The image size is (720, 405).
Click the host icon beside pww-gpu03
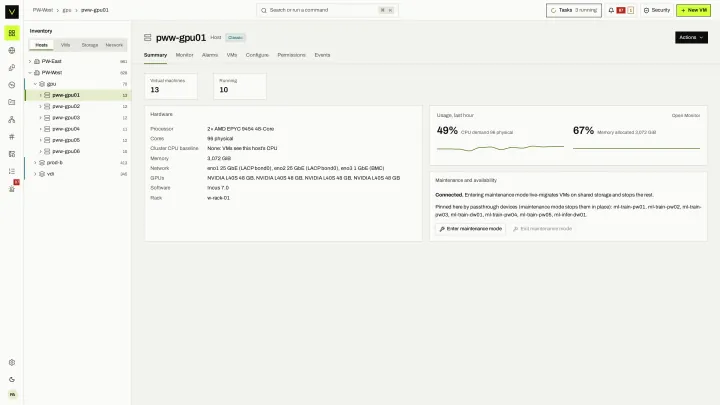47,118
